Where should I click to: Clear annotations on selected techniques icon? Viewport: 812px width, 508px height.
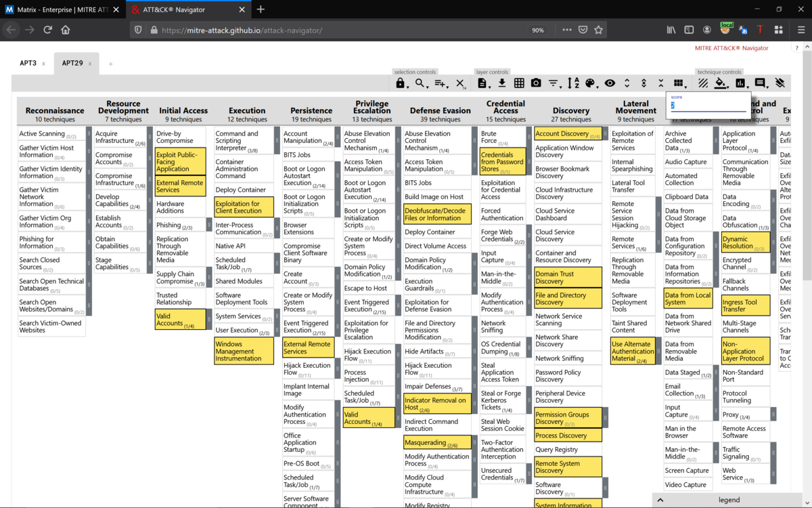(x=780, y=83)
